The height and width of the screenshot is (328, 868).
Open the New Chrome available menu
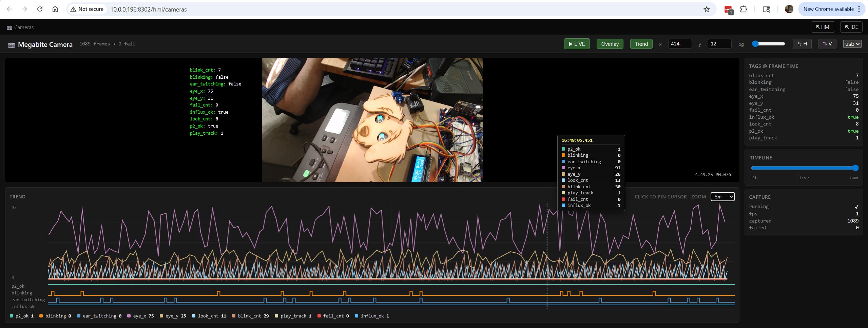[832, 9]
